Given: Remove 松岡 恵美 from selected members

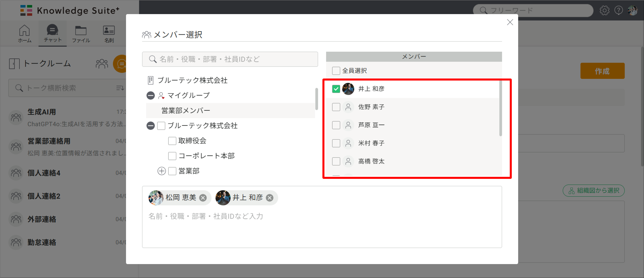Looking at the screenshot, I should (x=203, y=198).
